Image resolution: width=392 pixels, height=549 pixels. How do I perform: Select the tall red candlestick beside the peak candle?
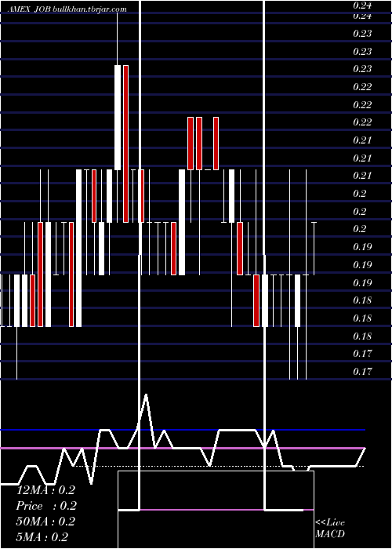[125, 144]
